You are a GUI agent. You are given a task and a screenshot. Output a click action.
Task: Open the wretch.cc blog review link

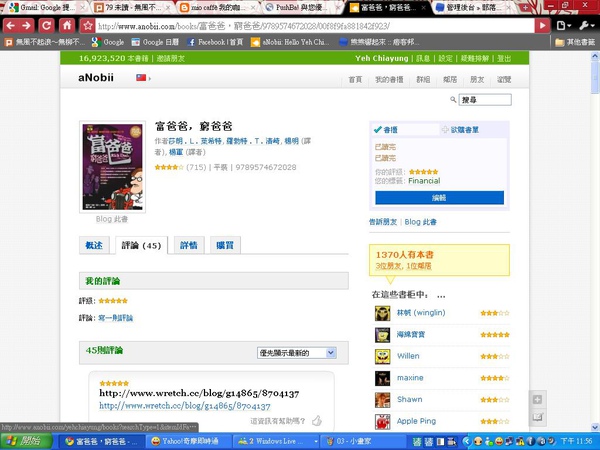tap(185, 406)
